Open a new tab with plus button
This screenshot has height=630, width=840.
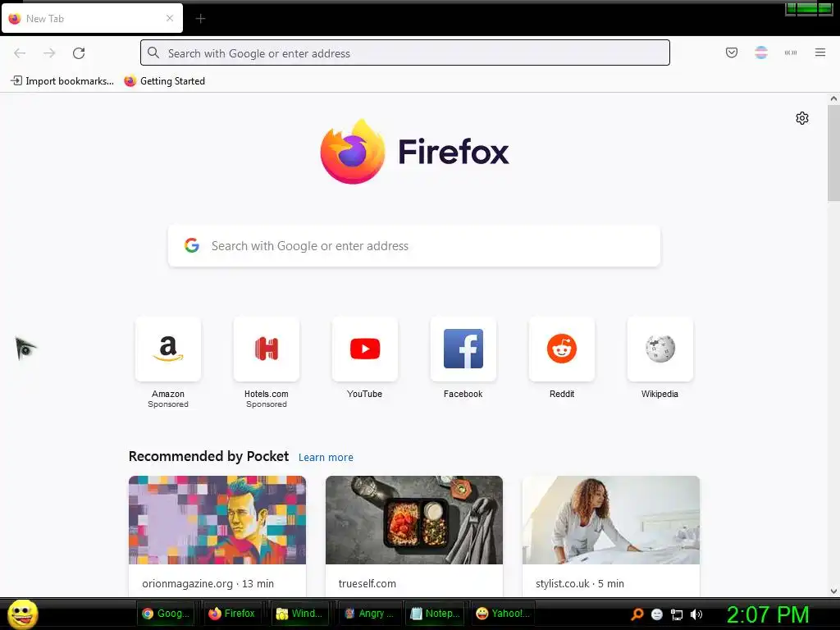coord(200,19)
